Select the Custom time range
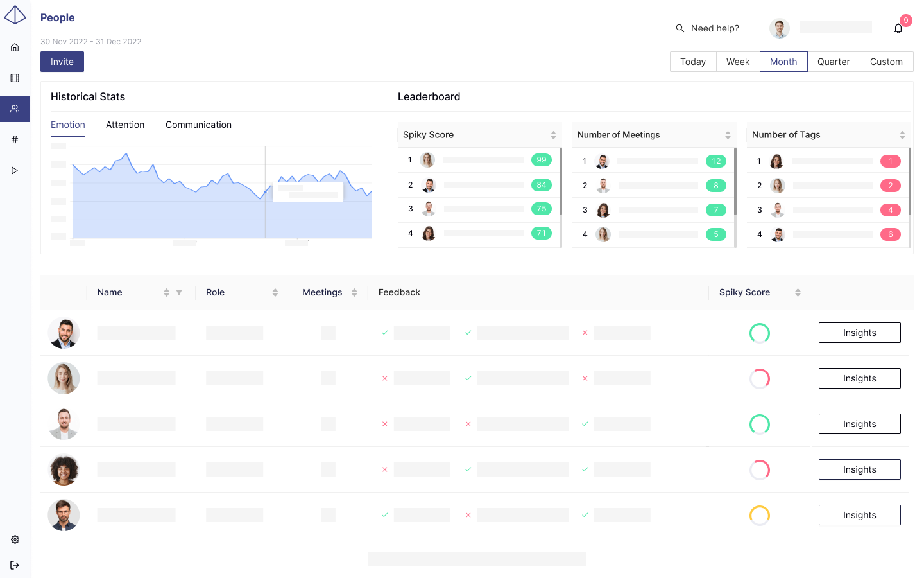Viewport: 924px width, 578px height. [886, 62]
